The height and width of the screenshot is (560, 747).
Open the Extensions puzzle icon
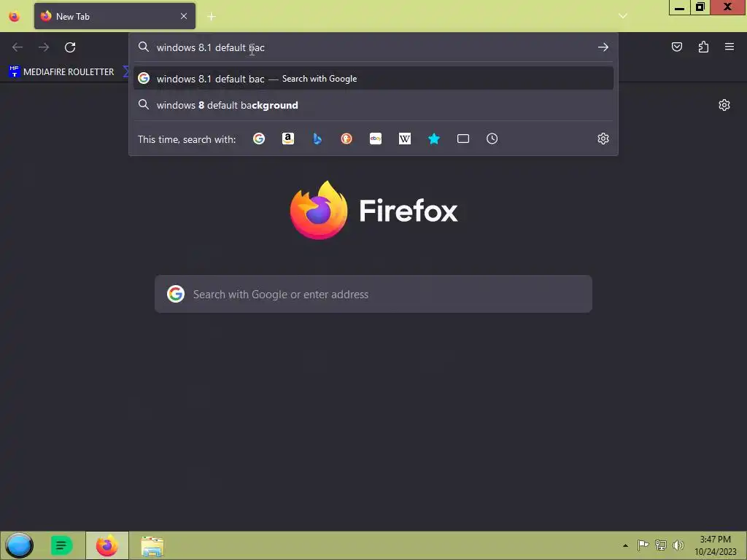click(x=703, y=47)
